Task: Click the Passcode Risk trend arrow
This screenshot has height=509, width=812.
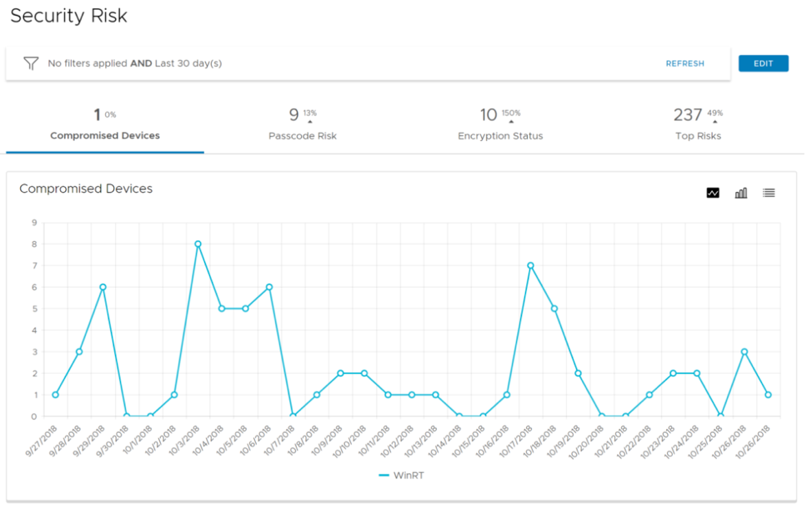Action: tap(310, 122)
